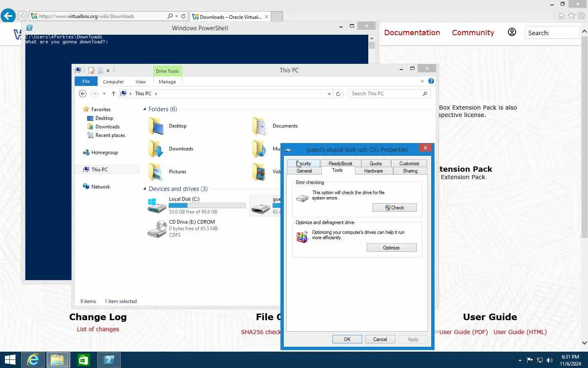The height and width of the screenshot is (368, 588).
Task: Open Customize Quick Access Toolbar dropdown
Action: (108, 70)
